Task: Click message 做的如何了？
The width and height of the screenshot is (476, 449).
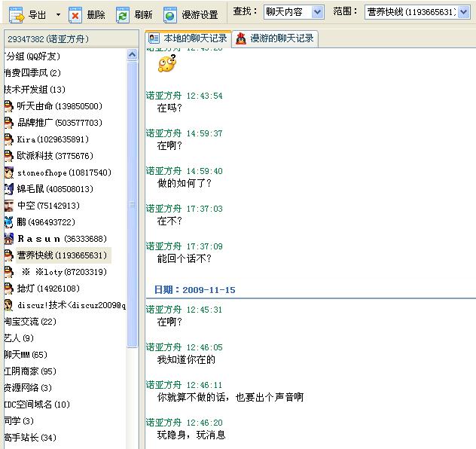Action: click(184, 183)
